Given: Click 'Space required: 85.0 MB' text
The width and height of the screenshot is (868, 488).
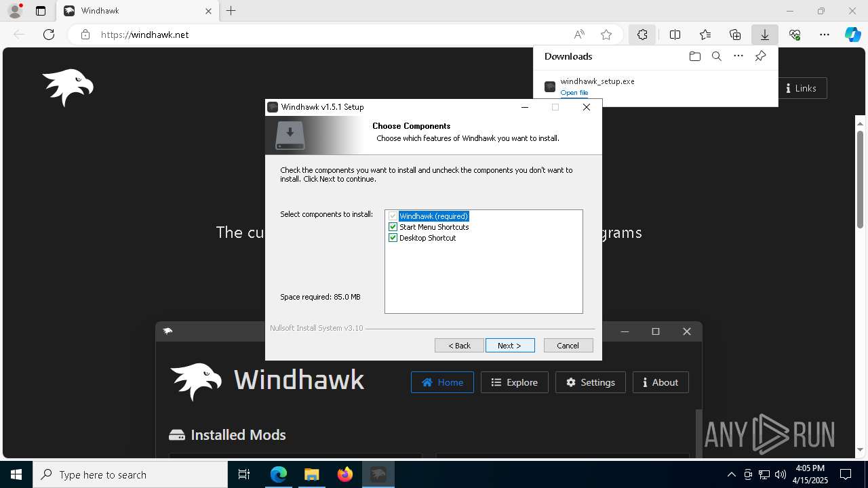Looking at the screenshot, I should point(320,297).
